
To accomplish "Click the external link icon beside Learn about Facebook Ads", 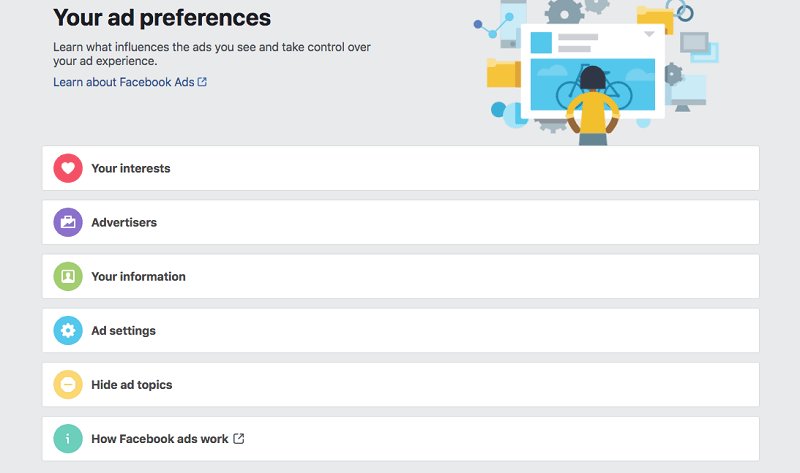I will tap(202, 82).
